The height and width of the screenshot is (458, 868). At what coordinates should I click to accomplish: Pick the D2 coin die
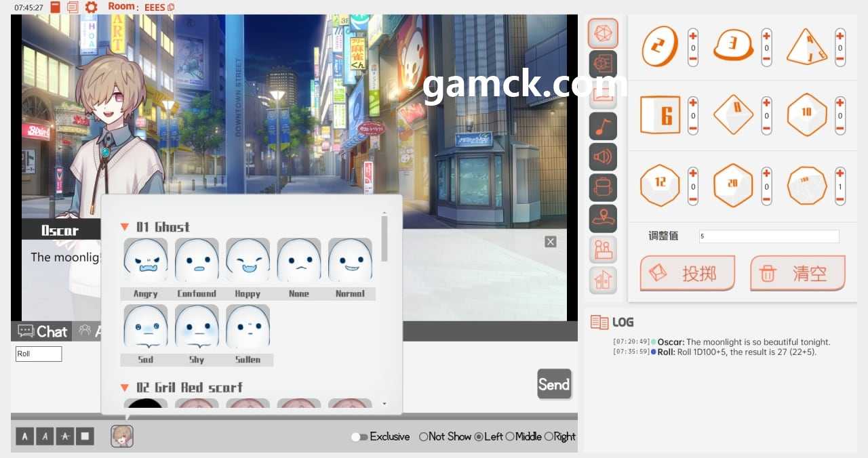[x=659, y=47]
